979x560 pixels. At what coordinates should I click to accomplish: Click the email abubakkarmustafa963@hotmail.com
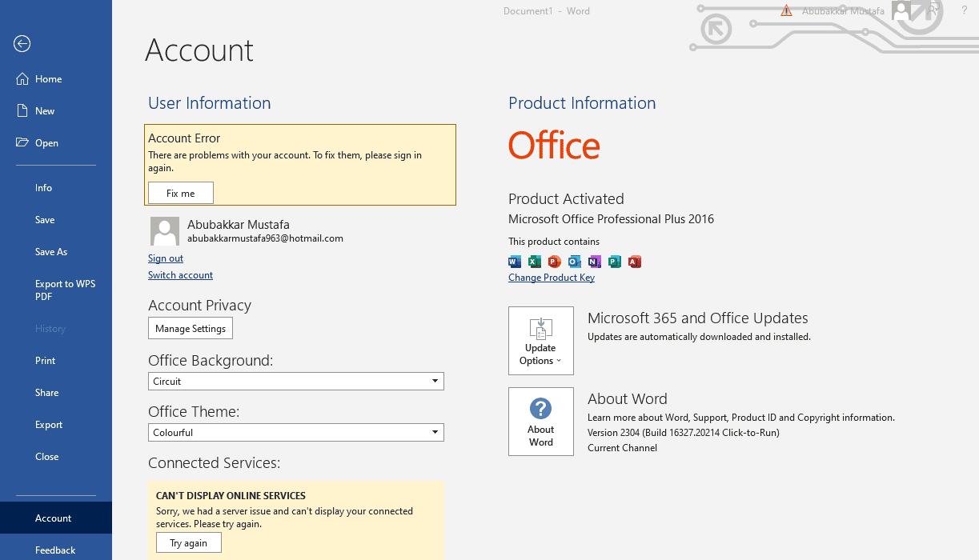pyautogui.click(x=265, y=238)
